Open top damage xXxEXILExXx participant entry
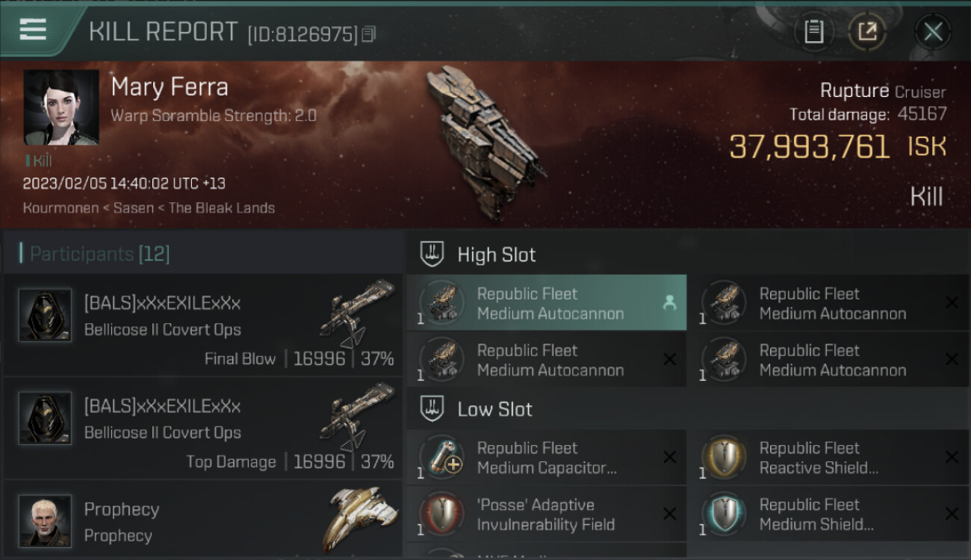 [203, 429]
